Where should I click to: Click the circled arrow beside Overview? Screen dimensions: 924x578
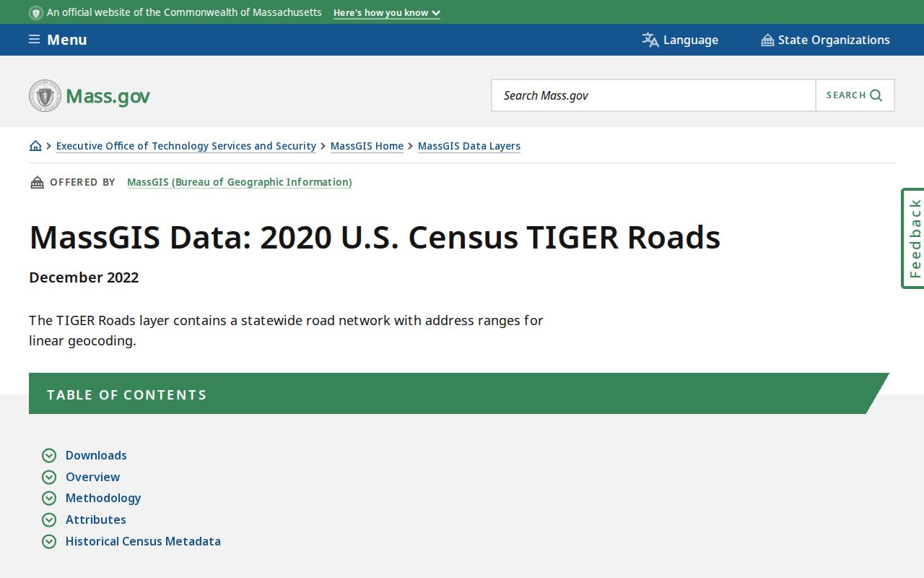click(49, 477)
